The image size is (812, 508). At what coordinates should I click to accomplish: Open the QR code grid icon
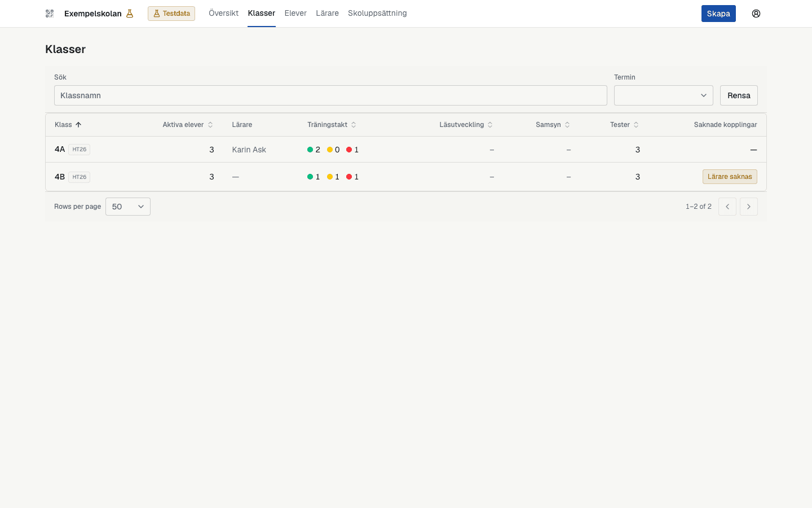50,14
